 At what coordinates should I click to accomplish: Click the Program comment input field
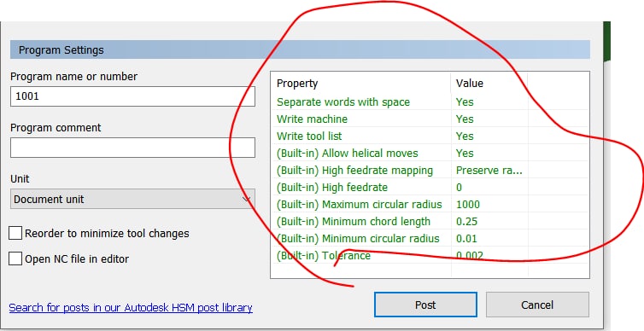(132, 148)
